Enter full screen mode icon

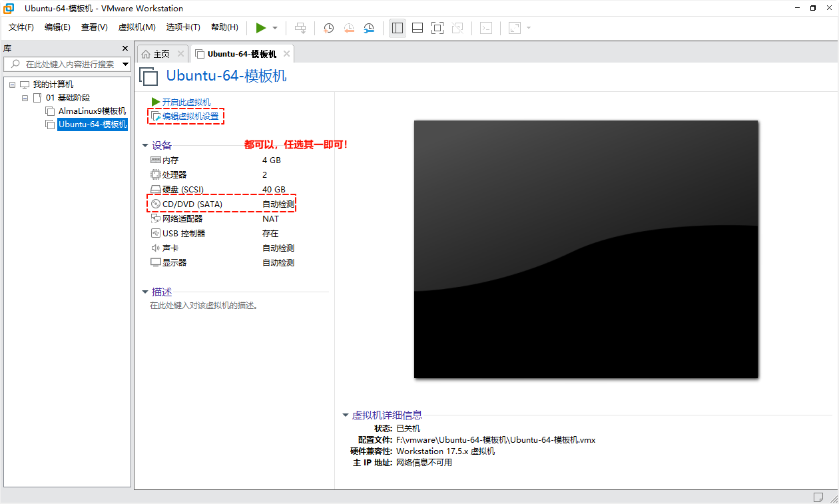pyautogui.click(x=437, y=28)
